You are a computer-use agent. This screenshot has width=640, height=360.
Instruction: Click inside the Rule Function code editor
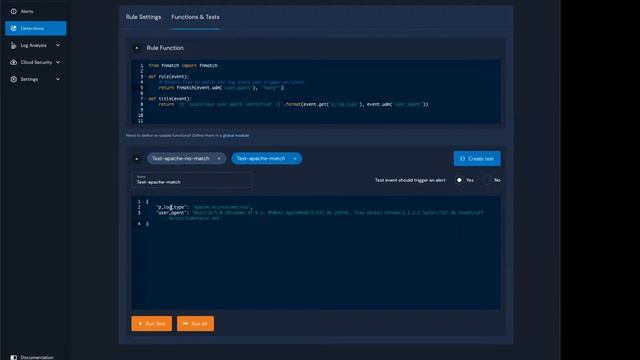pos(316,91)
